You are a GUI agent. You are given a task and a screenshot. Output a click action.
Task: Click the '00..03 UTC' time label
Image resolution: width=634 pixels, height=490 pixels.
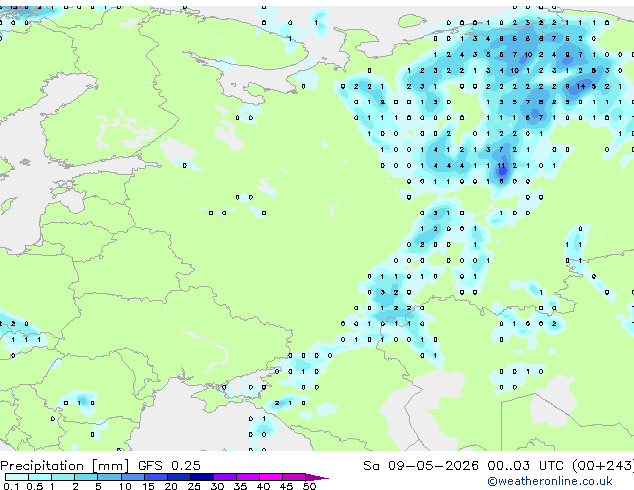click(525, 466)
